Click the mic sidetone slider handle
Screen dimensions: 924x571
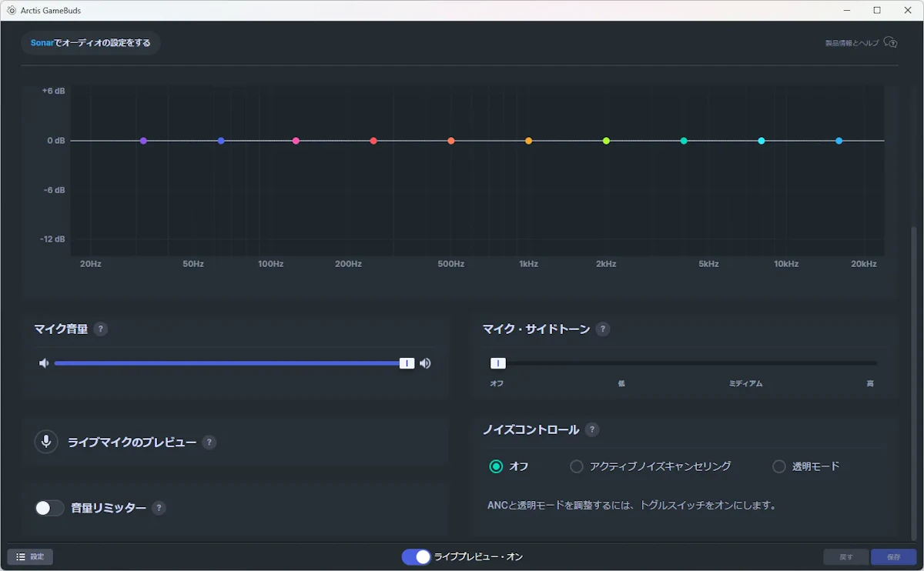point(498,363)
